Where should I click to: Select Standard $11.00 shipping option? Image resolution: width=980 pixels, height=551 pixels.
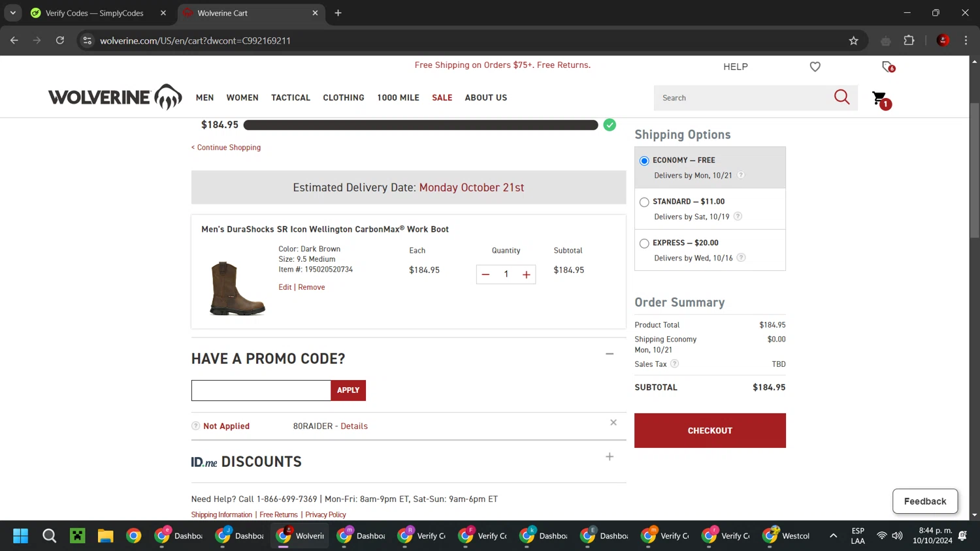click(x=644, y=202)
